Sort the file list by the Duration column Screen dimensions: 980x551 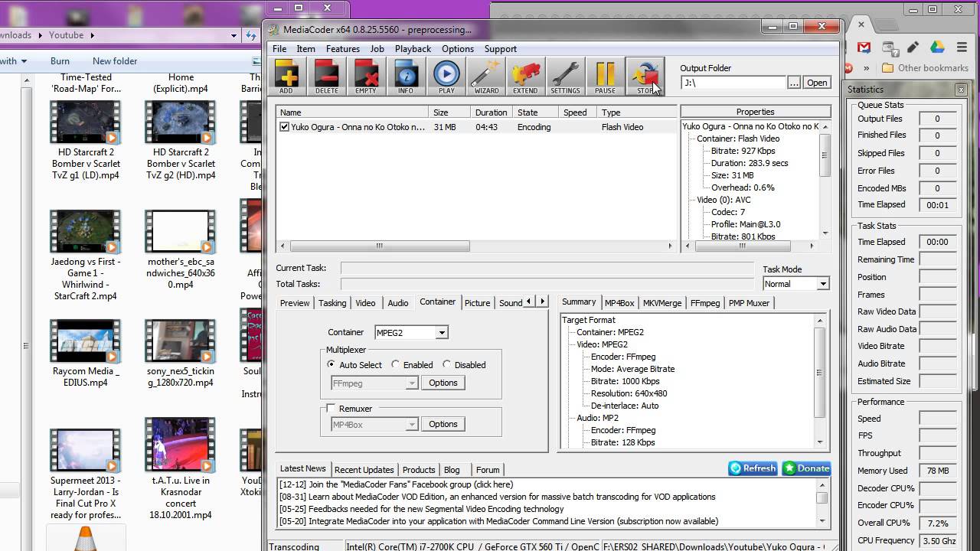tap(491, 112)
